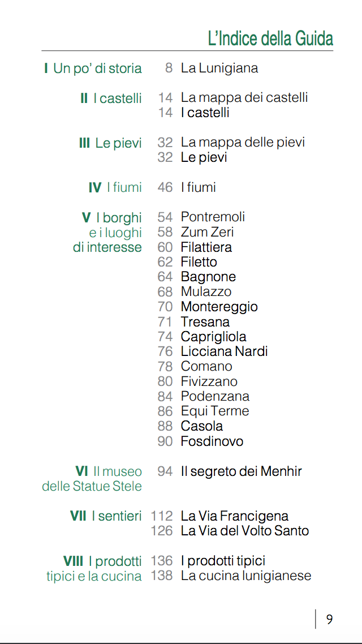
Task: Select the Montereggio entry on page 70
Action: tap(219, 307)
